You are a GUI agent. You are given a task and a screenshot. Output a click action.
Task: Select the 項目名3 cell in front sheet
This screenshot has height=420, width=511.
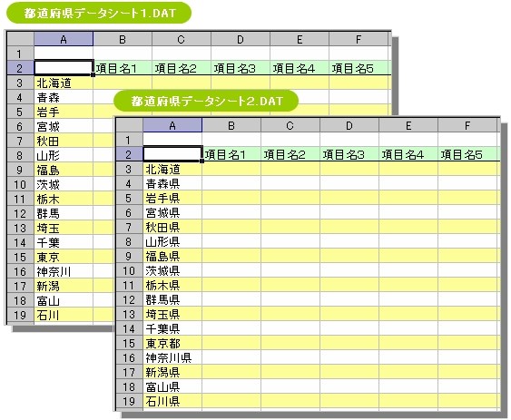(x=349, y=154)
